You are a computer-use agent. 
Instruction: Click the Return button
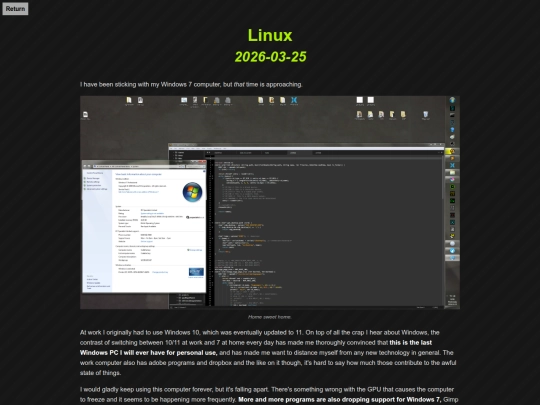pos(15,9)
